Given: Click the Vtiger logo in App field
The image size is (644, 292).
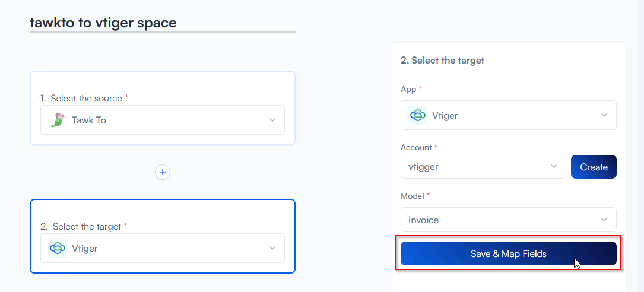Looking at the screenshot, I should [x=418, y=115].
